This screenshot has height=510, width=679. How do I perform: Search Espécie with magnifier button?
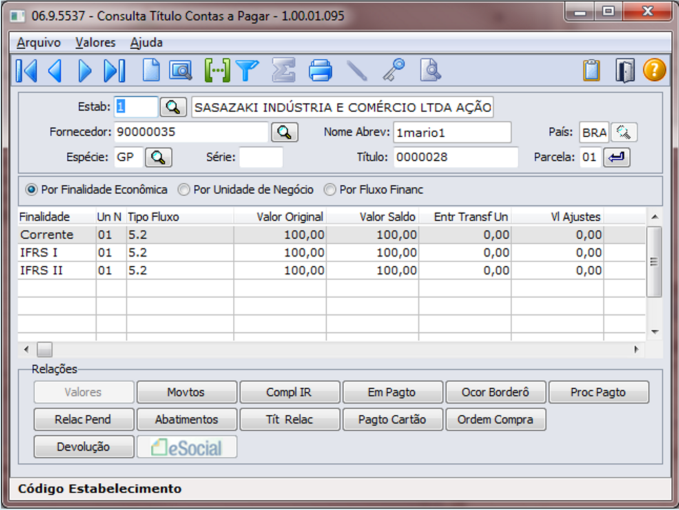point(158,157)
